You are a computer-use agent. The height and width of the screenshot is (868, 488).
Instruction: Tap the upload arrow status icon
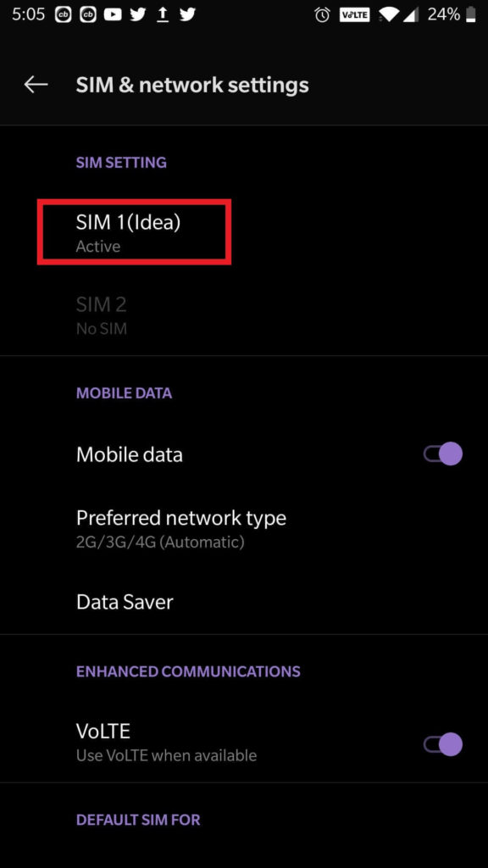point(162,15)
